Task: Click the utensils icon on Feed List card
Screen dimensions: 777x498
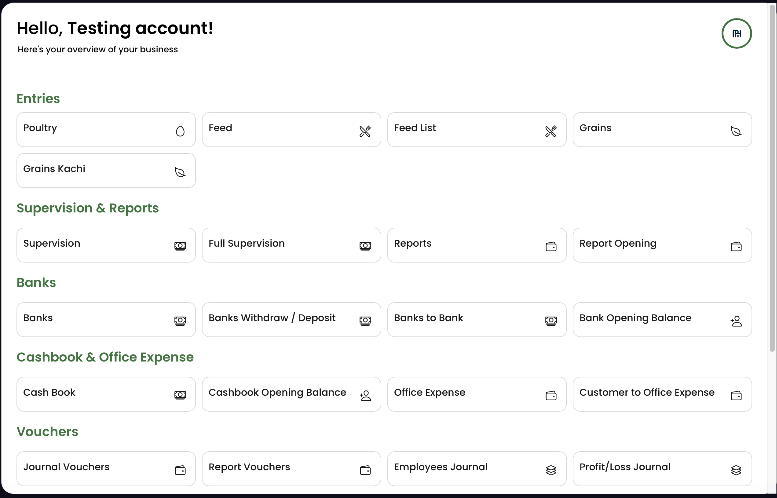Action: (x=550, y=131)
